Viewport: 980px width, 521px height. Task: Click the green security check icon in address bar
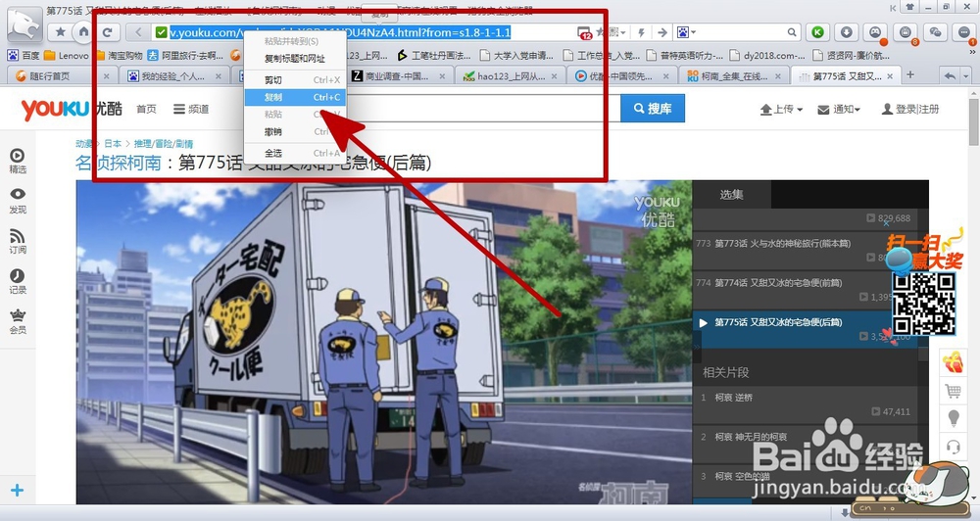click(162, 32)
